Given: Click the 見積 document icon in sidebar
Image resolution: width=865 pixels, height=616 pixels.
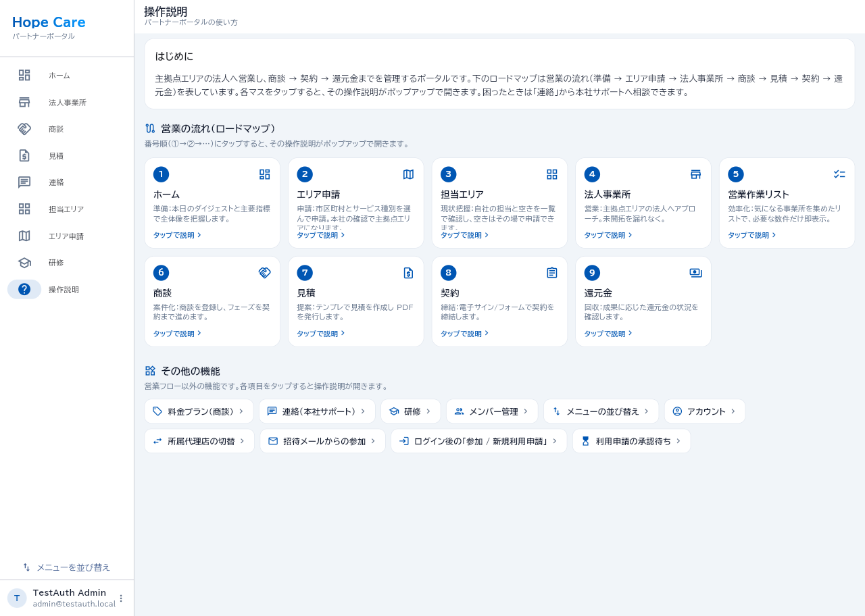Looking at the screenshot, I should click(x=24, y=155).
